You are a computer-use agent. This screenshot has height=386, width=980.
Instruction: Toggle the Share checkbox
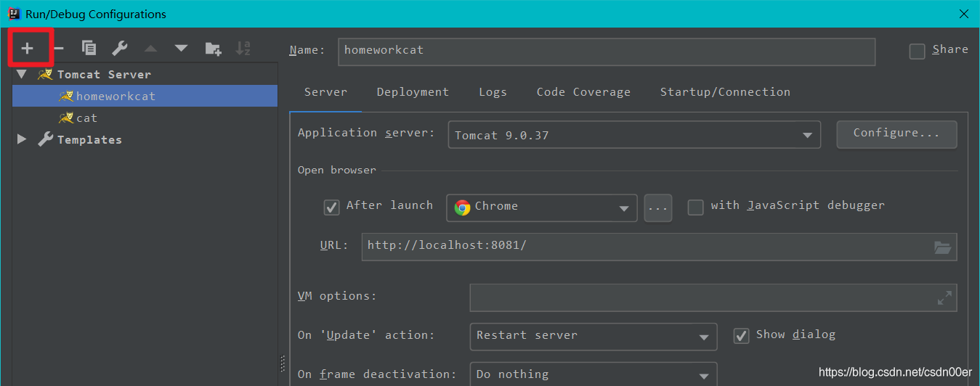click(918, 51)
